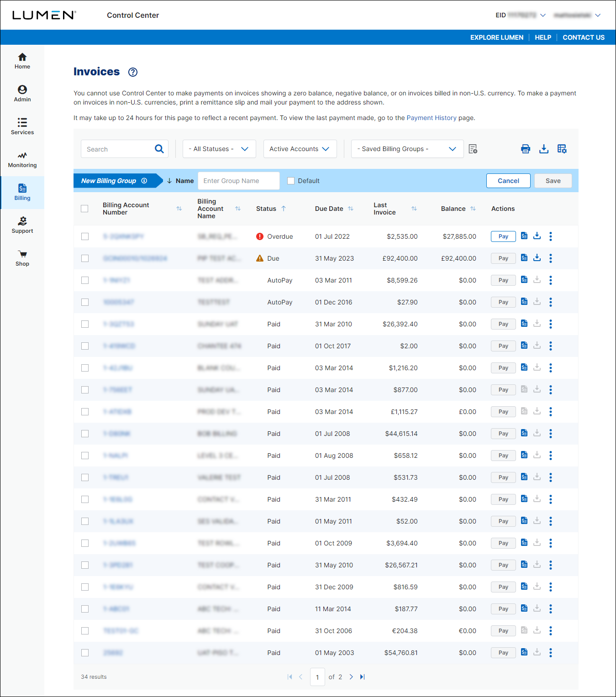Follow the Payment History link

pyautogui.click(x=432, y=118)
